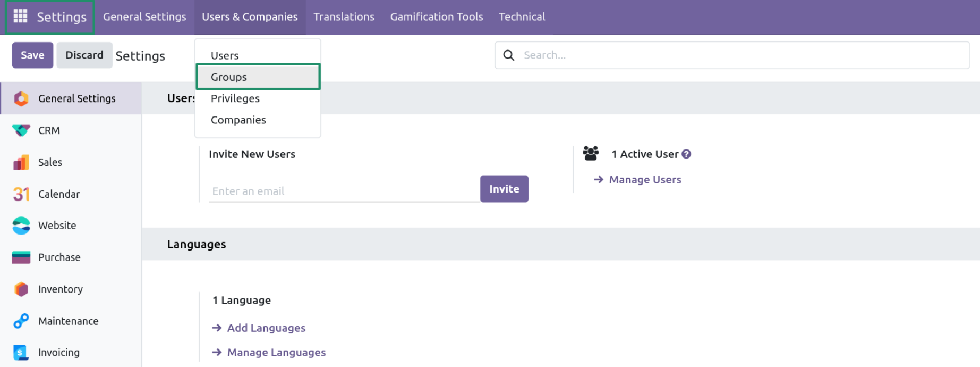Viewport: 980px width, 367px height.
Task: Open the Manage Languages link
Action: (x=276, y=352)
